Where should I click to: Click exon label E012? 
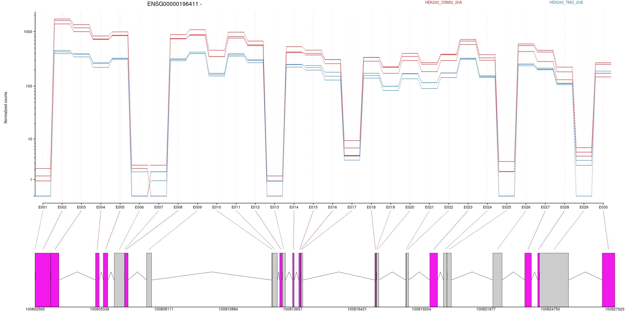[255, 207]
